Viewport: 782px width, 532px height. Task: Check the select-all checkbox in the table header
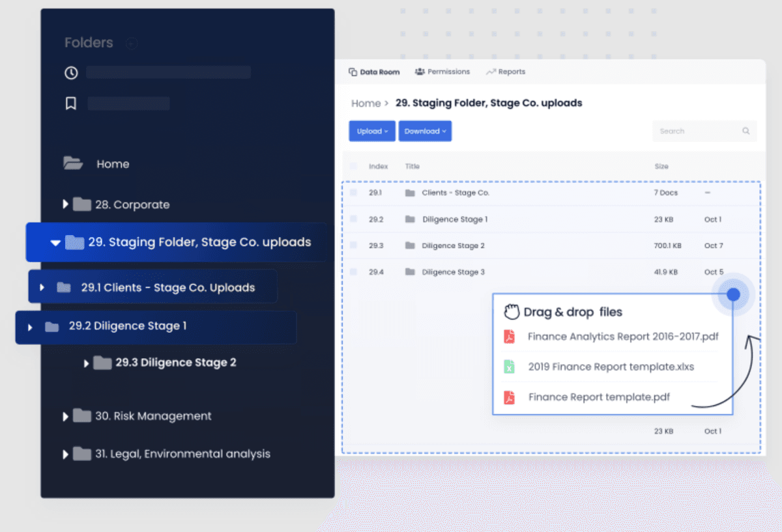click(353, 166)
